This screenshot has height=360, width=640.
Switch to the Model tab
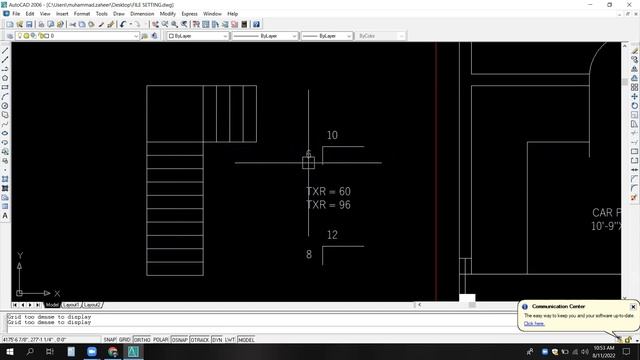point(52,305)
